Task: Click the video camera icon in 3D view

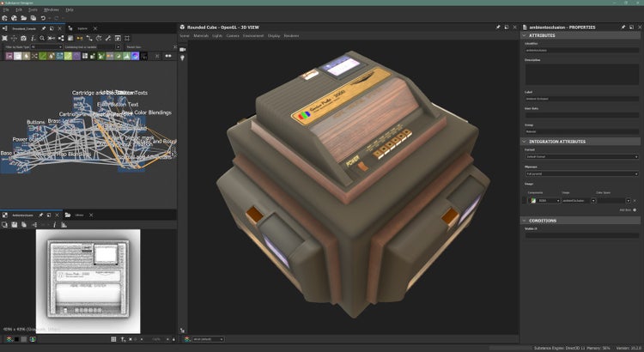Action: (183, 49)
